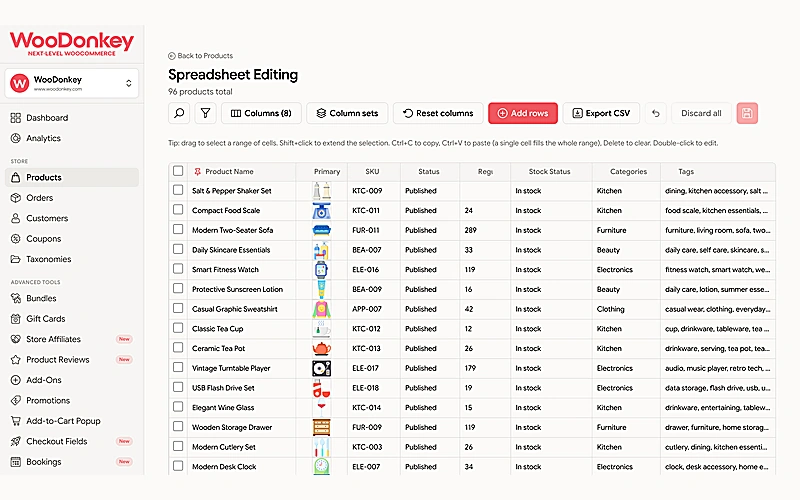Click the Export CSV button
This screenshot has width=800, height=500.
601,113
